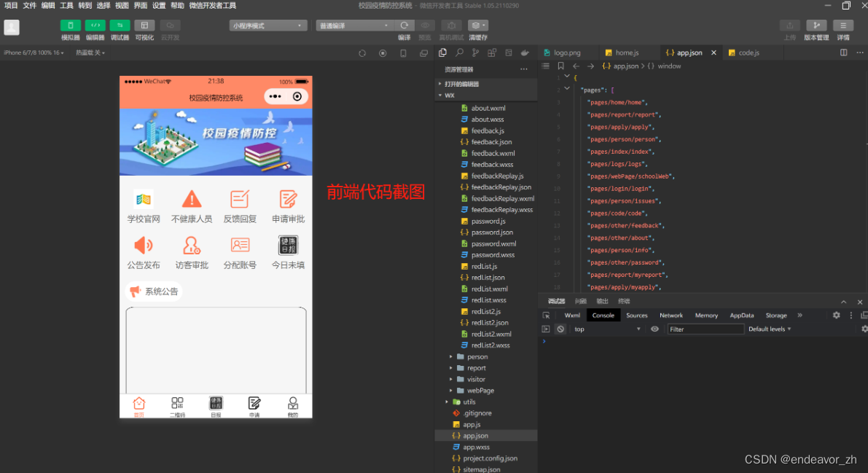The image size is (868, 473).
Task: Click the split editor icon
Action: coord(844,52)
